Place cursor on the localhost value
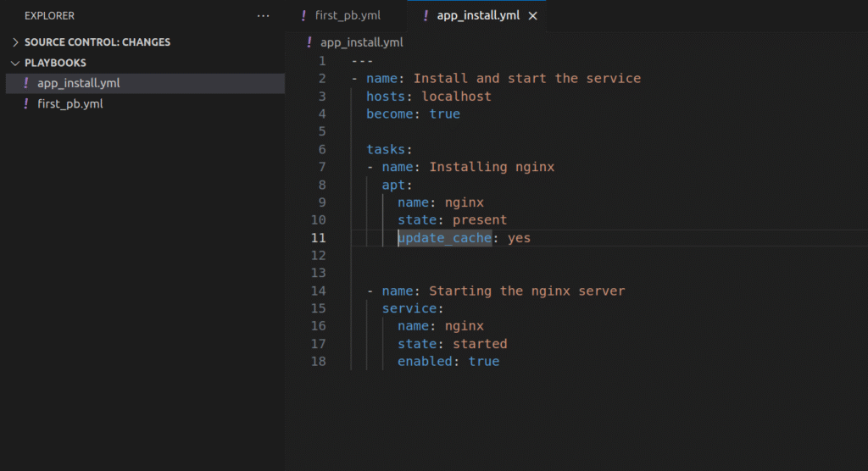 [x=456, y=97]
